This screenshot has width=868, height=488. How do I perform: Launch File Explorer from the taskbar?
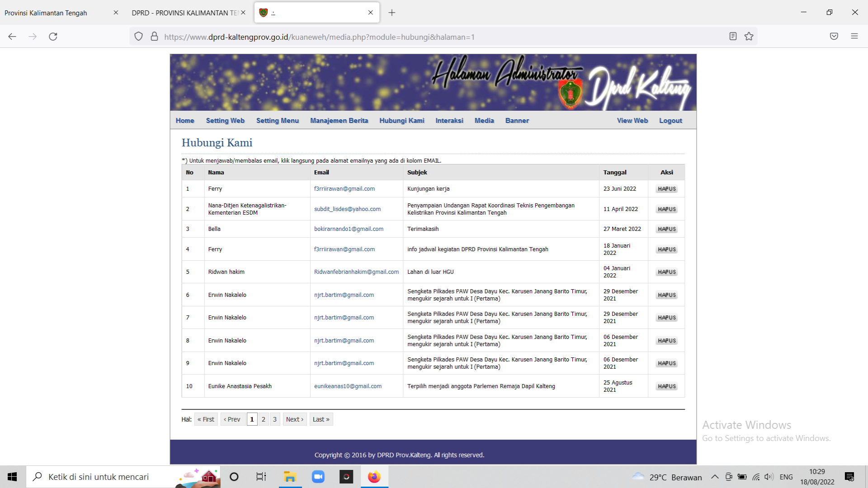[290, 477]
